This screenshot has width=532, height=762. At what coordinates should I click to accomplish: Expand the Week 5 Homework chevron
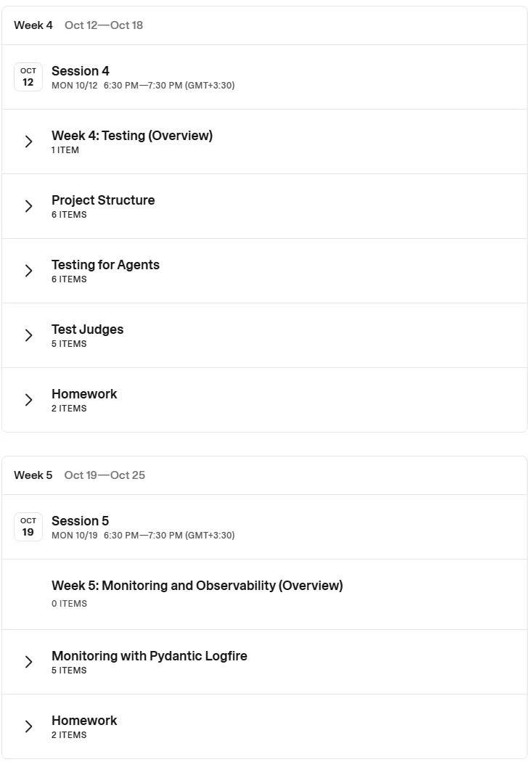point(28,726)
